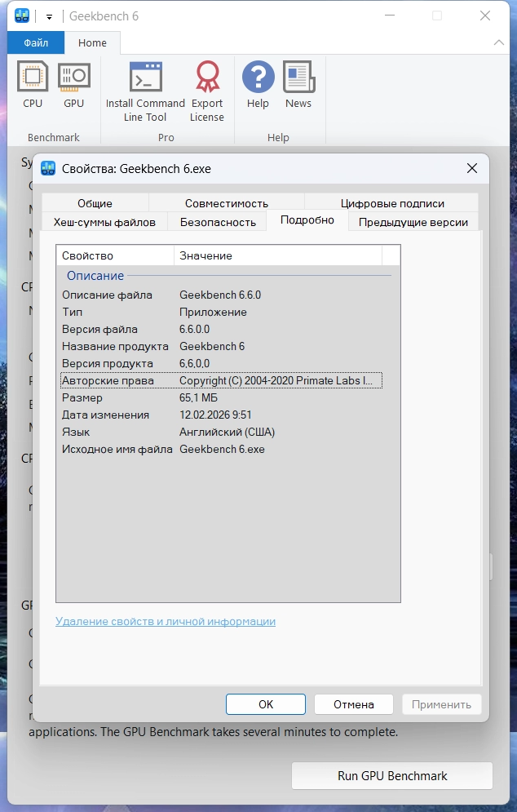
Task: Minimize the Geekbench 6 window
Action: click(390, 16)
